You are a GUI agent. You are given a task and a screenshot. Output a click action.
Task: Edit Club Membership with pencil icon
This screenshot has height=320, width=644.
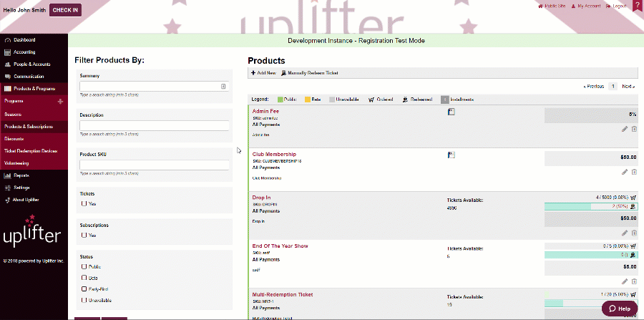625,172
